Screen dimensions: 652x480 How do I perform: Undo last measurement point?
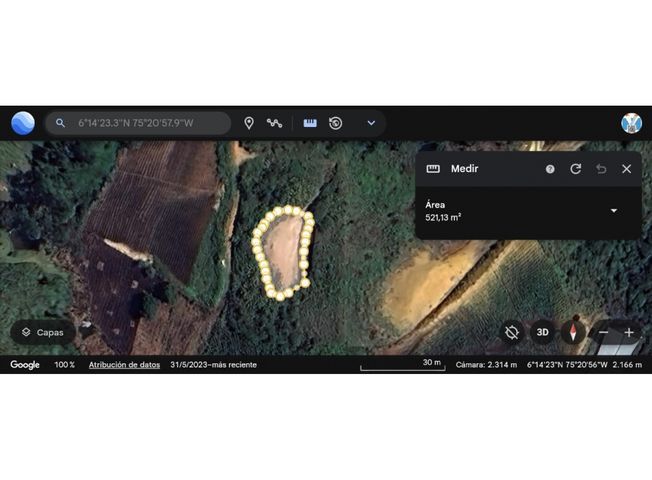[601, 169]
